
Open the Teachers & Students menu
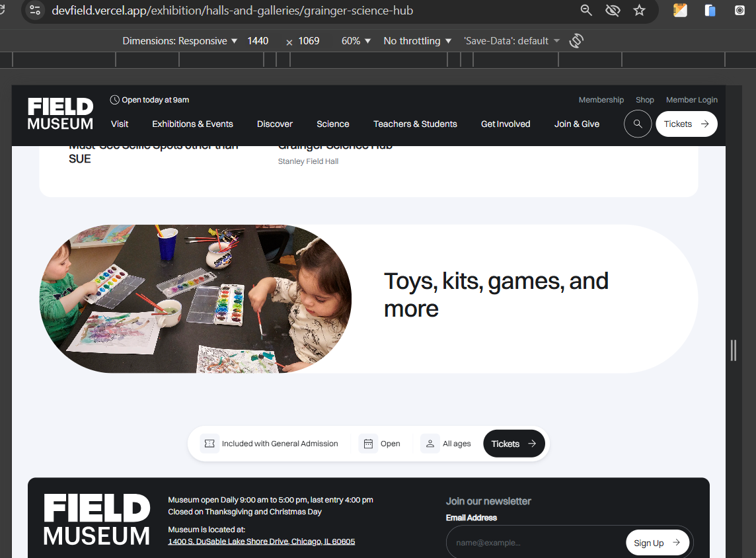click(x=415, y=124)
